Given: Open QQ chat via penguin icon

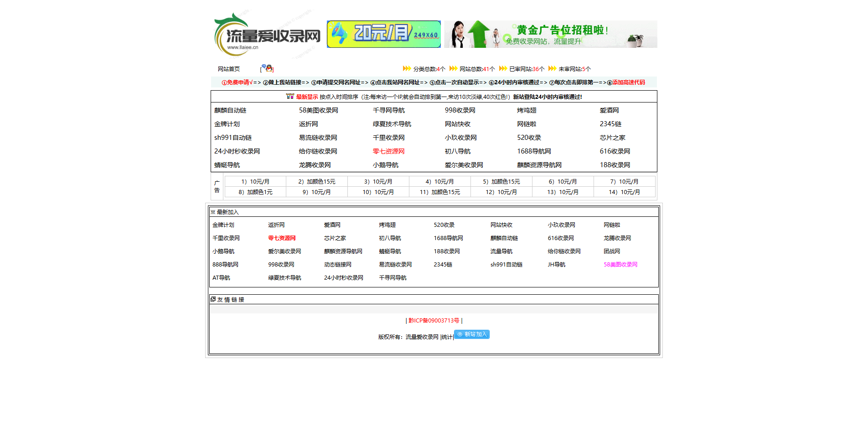Looking at the screenshot, I should tap(269, 67).
